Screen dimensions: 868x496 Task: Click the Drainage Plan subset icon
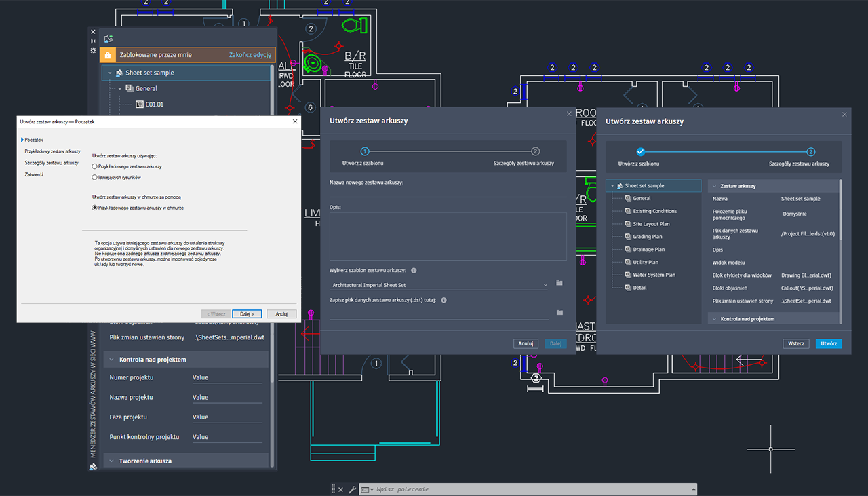(x=628, y=249)
